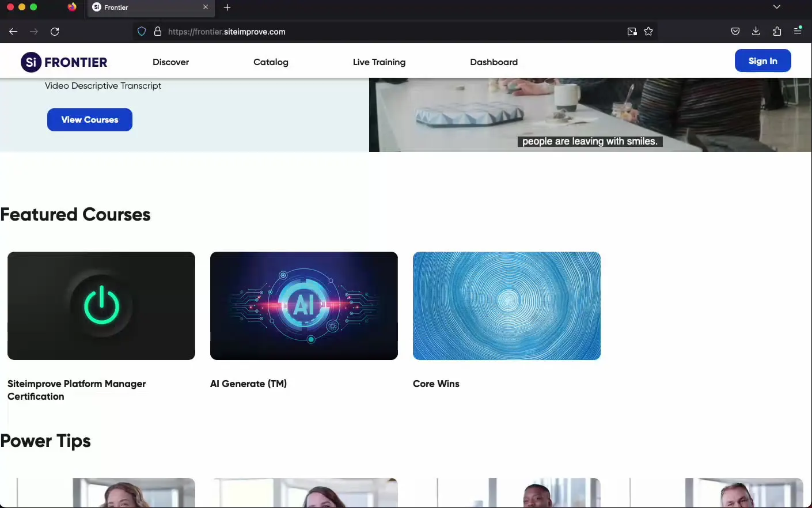Click the Core Wins title
Image resolution: width=812 pixels, height=508 pixels.
point(436,384)
